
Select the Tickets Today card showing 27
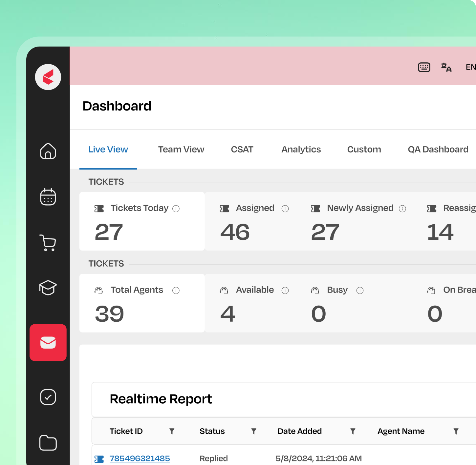142,221
